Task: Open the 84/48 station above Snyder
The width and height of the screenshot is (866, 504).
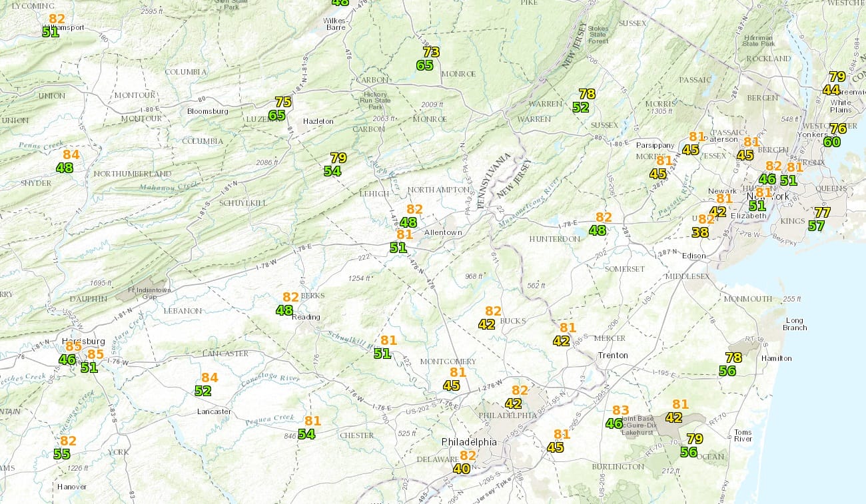Action: click(x=68, y=161)
